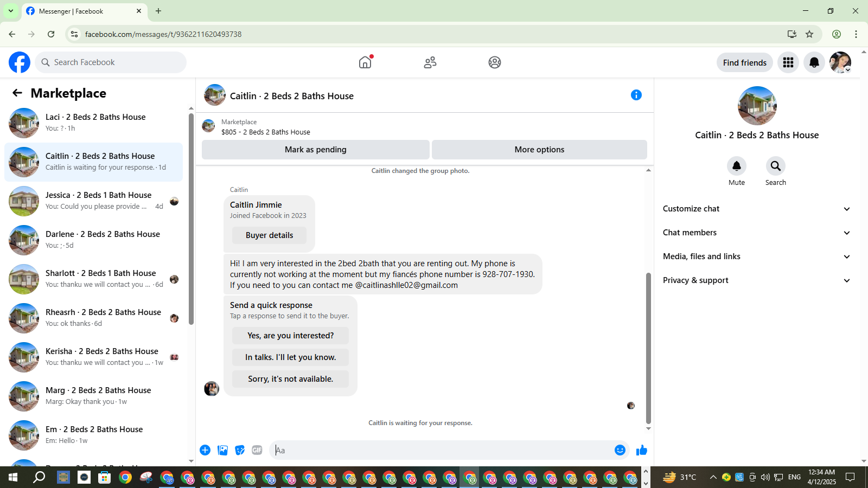Open the Laci 2 Beds 2 Baths conversation
Image resolution: width=868 pixels, height=488 pixels.
coord(93,123)
